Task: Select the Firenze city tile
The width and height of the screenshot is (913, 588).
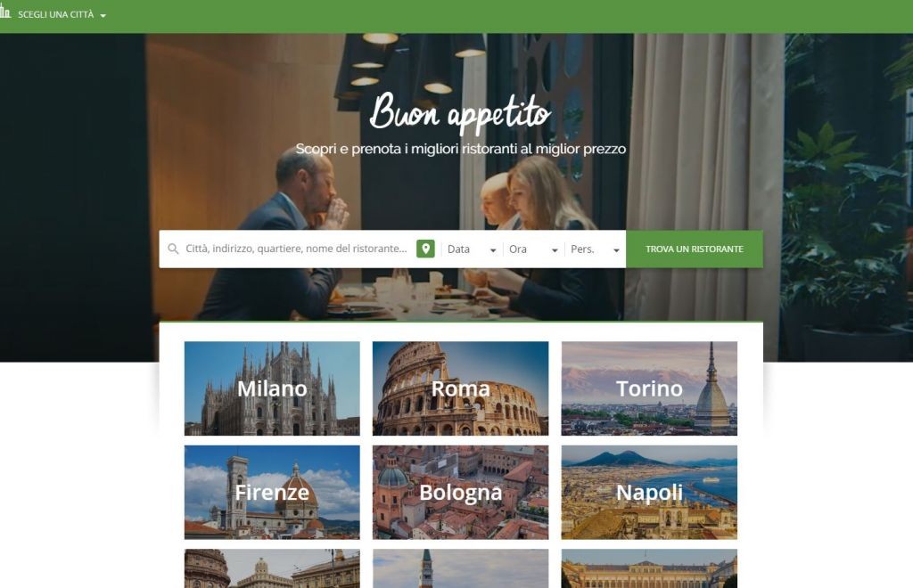Action: tap(272, 492)
